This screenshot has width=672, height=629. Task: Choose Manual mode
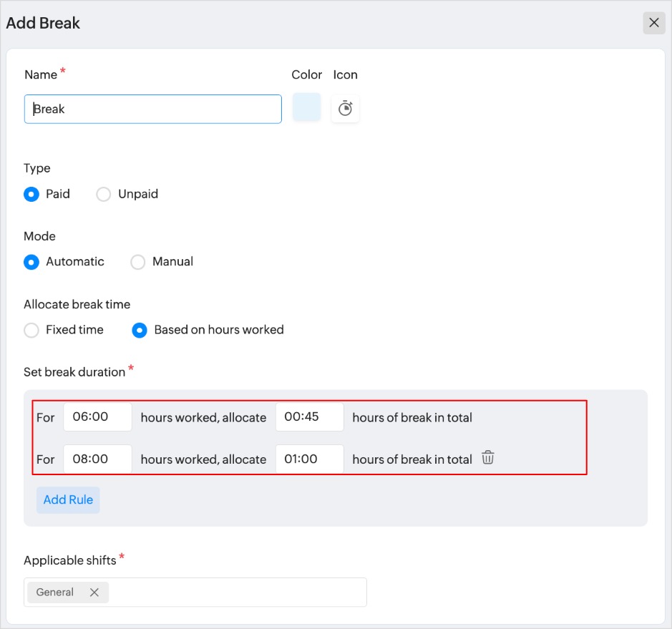(138, 262)
